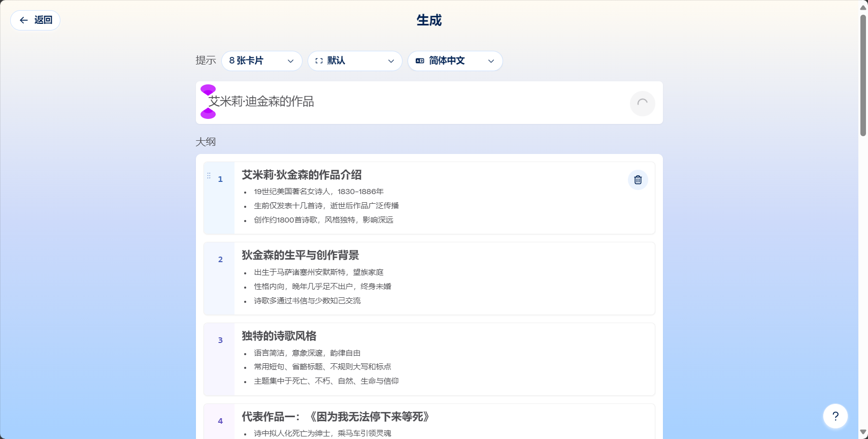Click bullet 生前仅发表十几首诗,逝世后作品广泛传播
The height and width of the screenshot is (439, 868).
coord(326,206)
